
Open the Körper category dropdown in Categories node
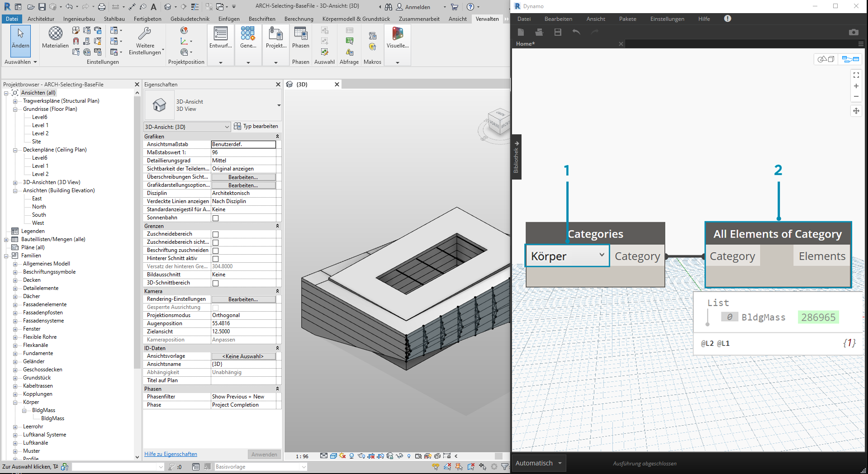567,256
